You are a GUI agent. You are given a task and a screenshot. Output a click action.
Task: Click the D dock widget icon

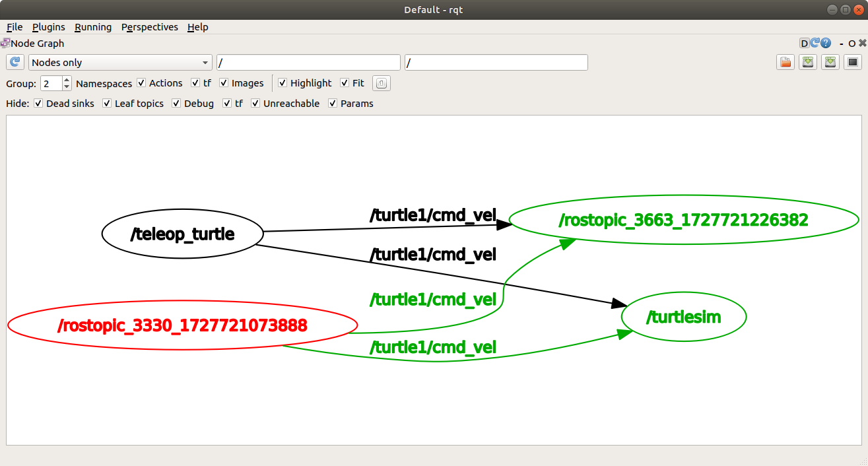(x=804, y=44)
